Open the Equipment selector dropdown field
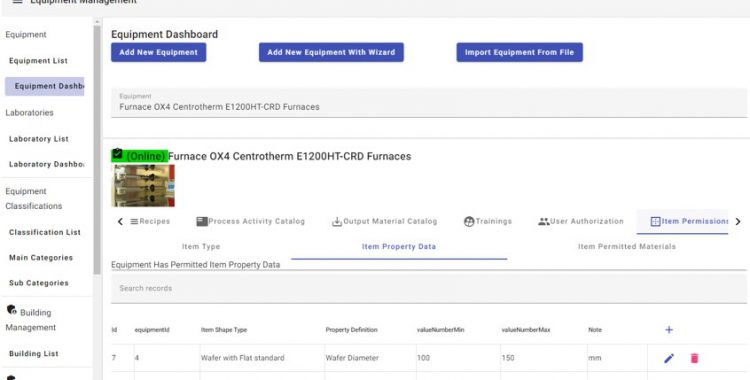750x380 pixels. [x=429, y=102]
